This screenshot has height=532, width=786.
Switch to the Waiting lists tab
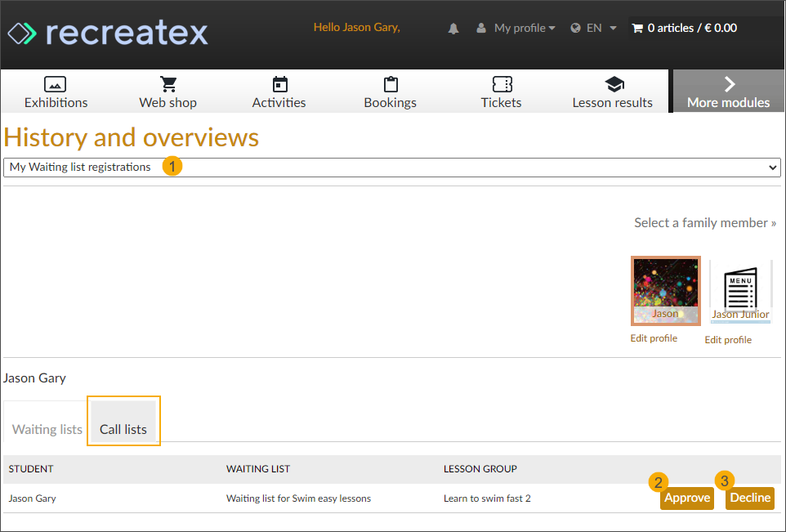click(x=45, y=428)
